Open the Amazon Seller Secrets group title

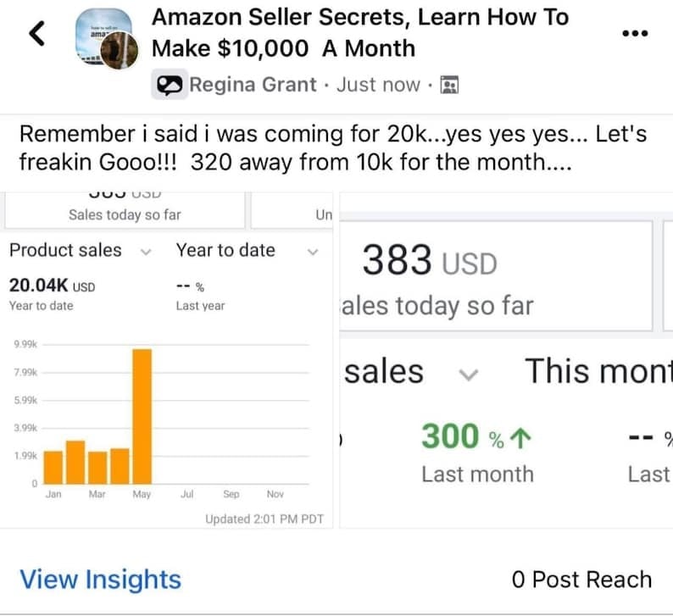tap(359, 32)
